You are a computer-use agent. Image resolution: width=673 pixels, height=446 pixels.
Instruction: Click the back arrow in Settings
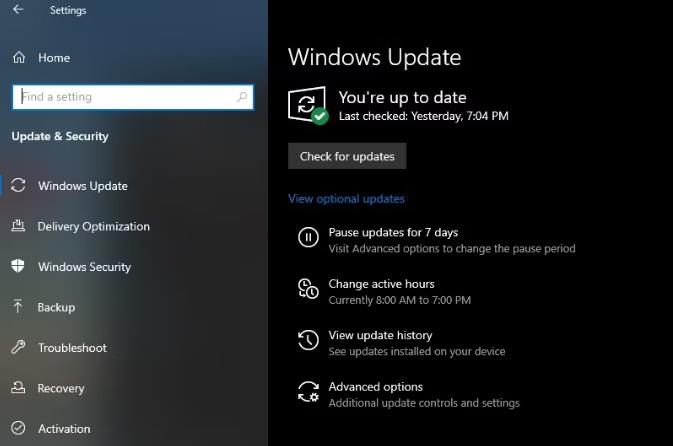(x=18, y=9)
